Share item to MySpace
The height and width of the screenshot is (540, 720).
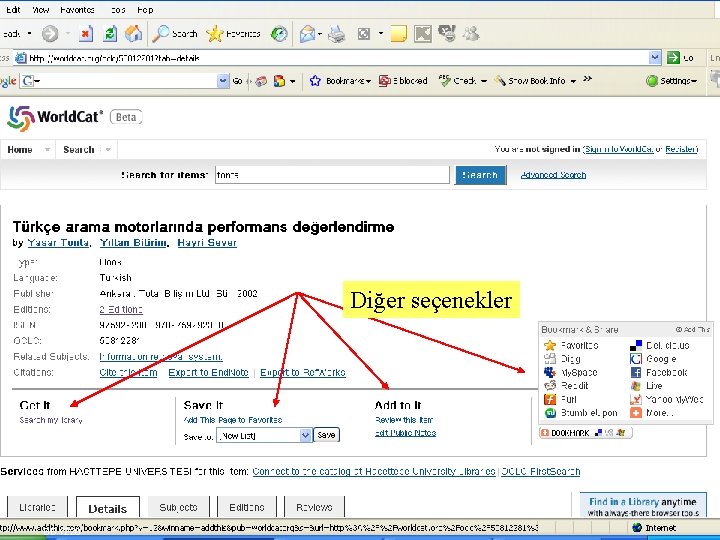(571, 372)
